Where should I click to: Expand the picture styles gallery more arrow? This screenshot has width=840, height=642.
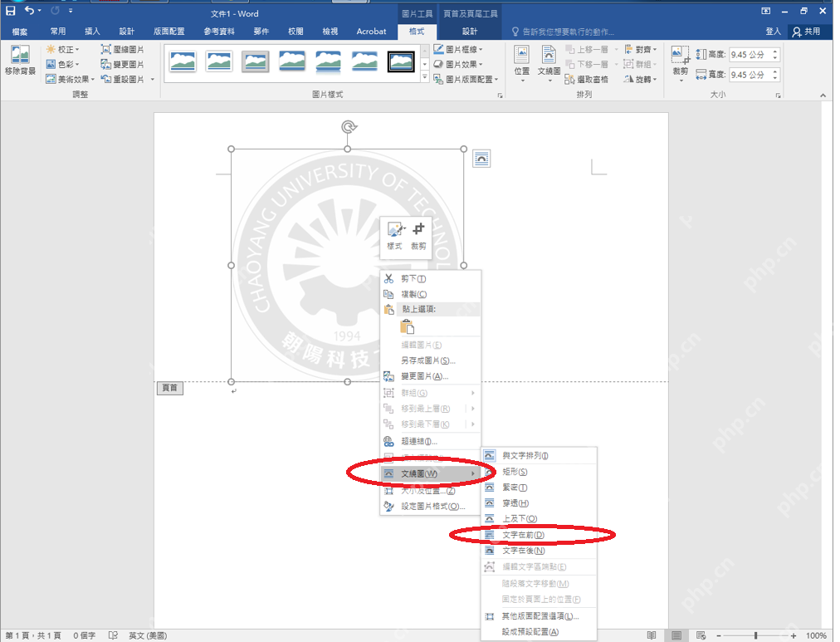pyautogui.click(x=425, y=78)
